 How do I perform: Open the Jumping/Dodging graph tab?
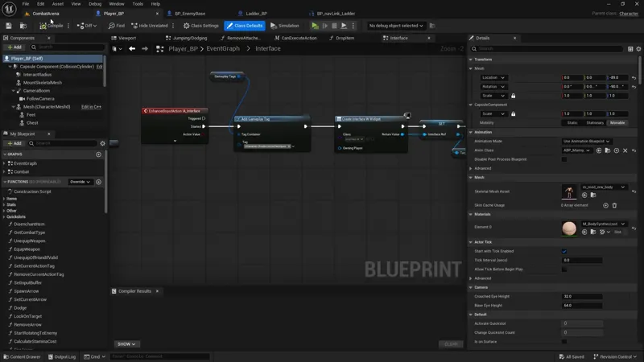[190, 38]
